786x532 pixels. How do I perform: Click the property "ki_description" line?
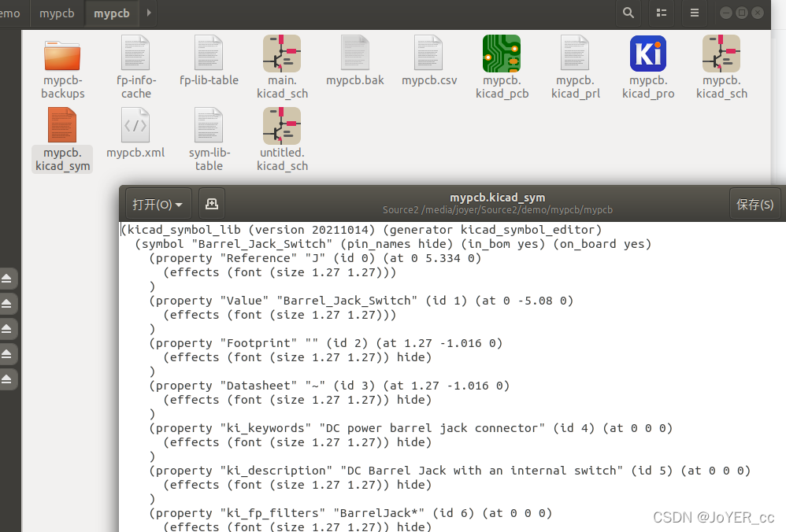coord(450,471)
